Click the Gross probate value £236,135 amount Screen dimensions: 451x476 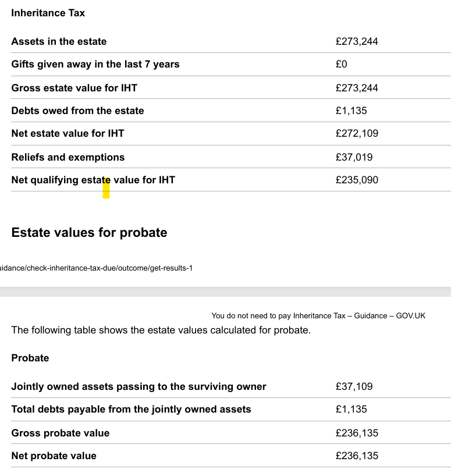tap(357, 433)
